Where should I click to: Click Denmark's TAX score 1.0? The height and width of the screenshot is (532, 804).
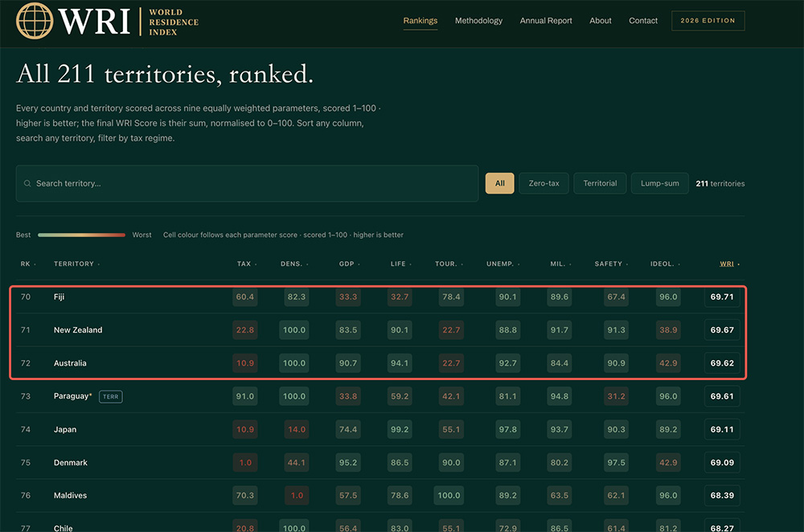(x=245, y=463)
